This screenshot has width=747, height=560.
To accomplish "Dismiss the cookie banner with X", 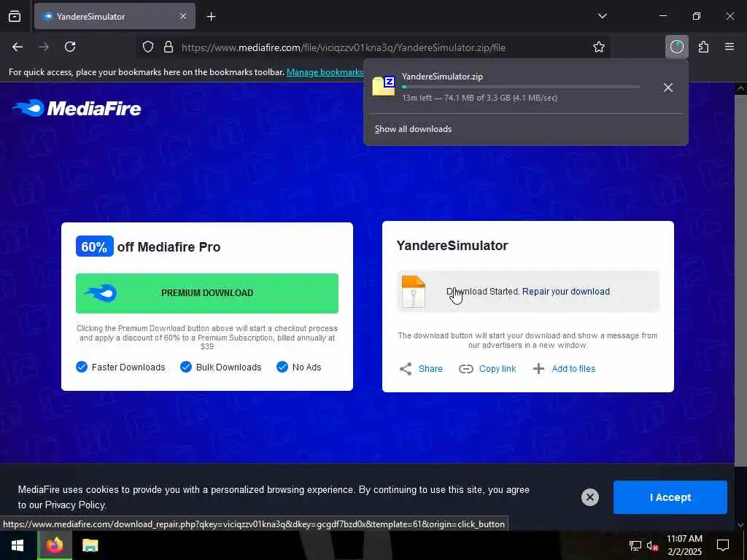I will [x=589, y=497].
